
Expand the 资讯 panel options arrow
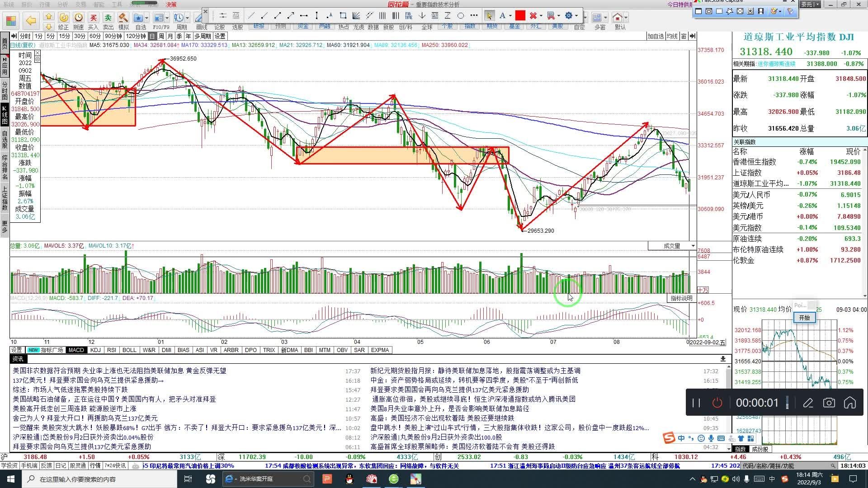[x=723, y=359]
